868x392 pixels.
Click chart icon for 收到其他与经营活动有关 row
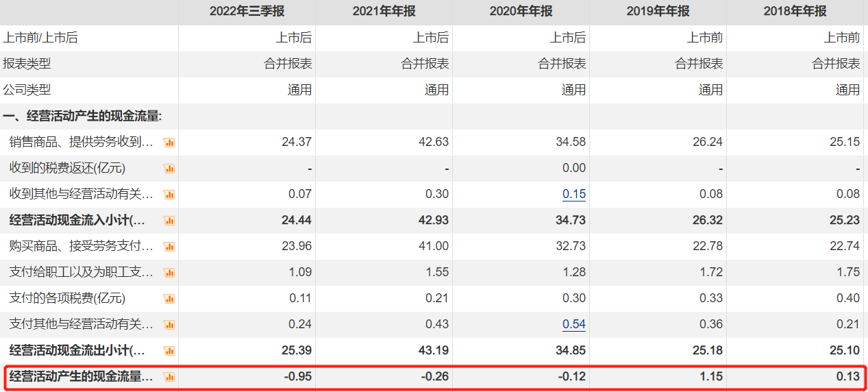pos(169,195)
